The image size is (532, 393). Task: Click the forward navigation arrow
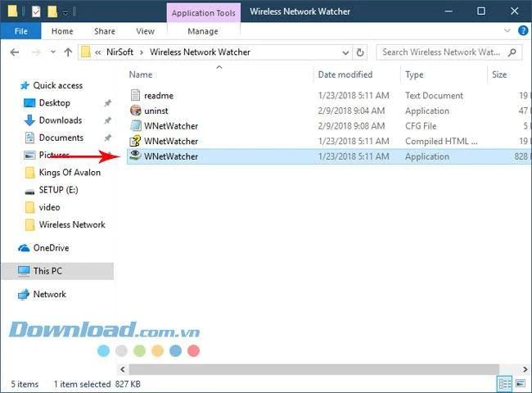tap(36, 52)
